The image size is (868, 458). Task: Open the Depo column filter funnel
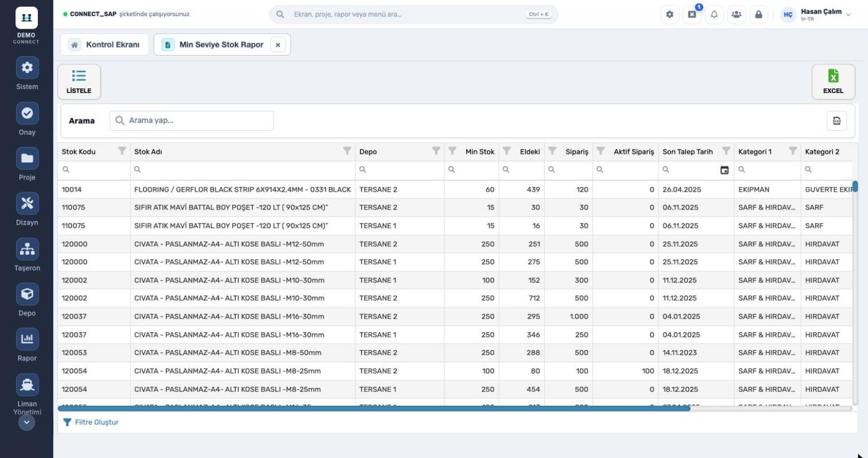[436, 151]
